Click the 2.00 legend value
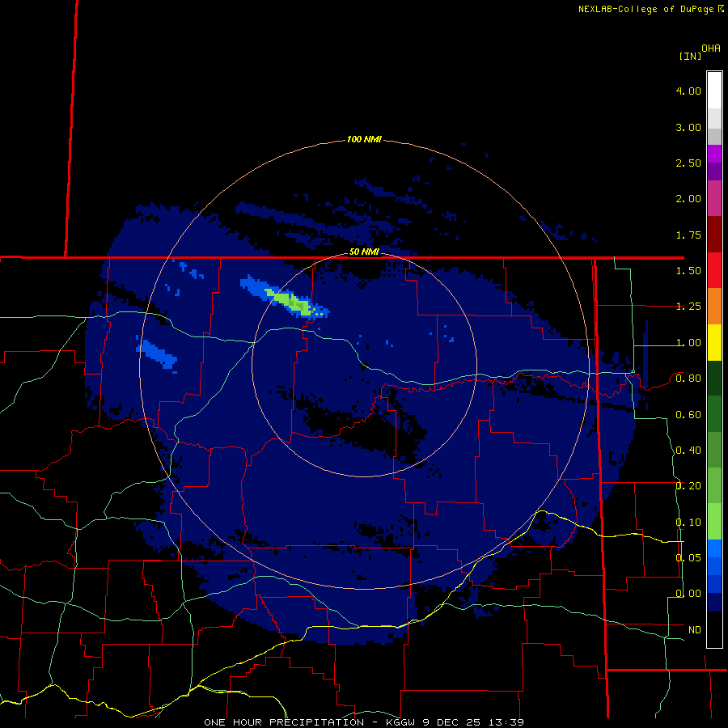This screenshot has height=728, width=728. click(688, 199)
